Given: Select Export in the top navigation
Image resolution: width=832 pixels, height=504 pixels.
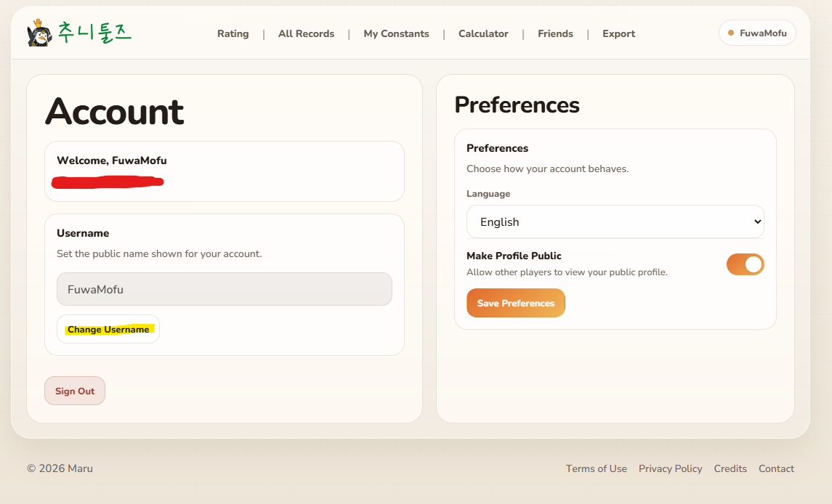Looking at the screenshot, I should 618,33.
